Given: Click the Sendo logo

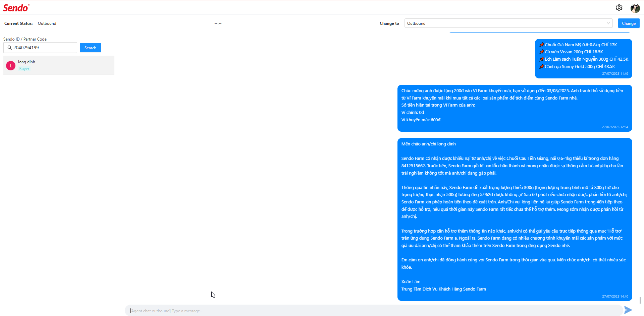Looking at the screenshot, I should (16, 8).
